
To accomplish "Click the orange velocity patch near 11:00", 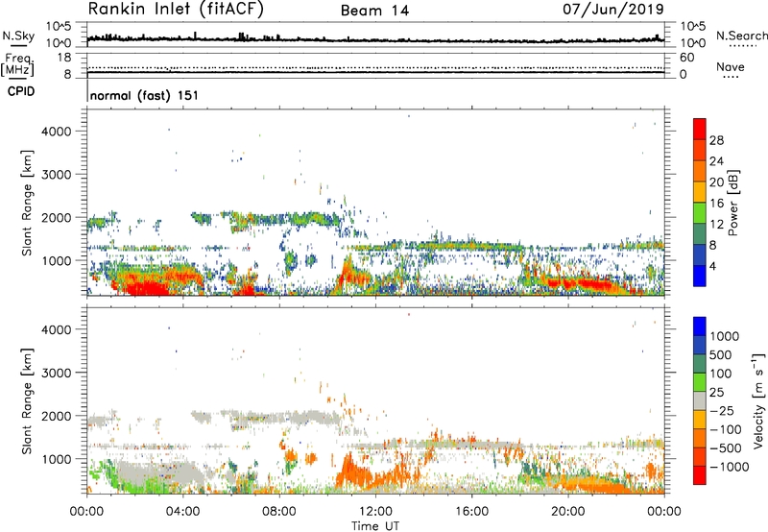I will [355, 472].
